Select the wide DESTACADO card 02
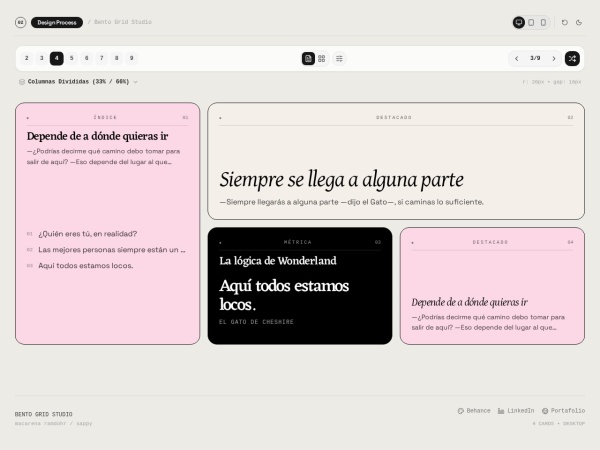The image size is (600, 450). tap(396, 161)
